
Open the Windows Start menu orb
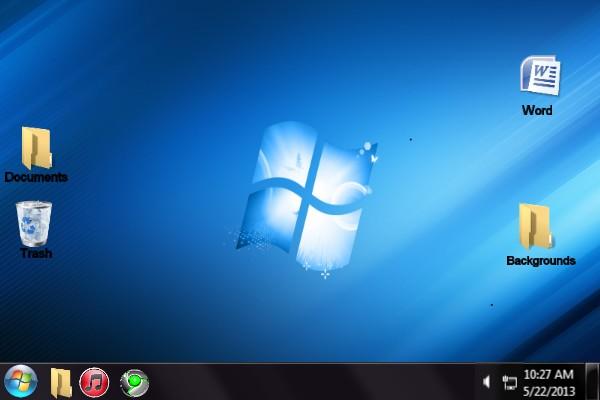click(x=20, y=381)
